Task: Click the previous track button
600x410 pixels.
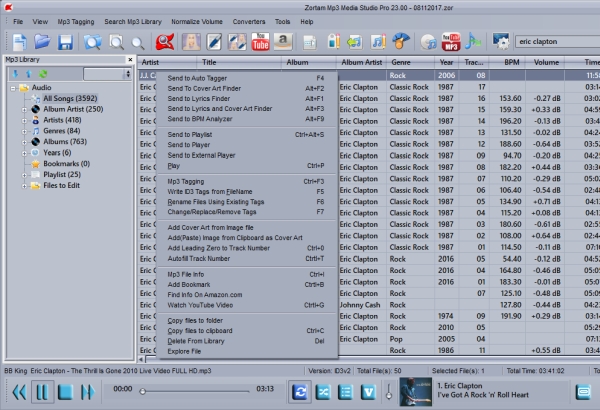Action: [19, 392]
